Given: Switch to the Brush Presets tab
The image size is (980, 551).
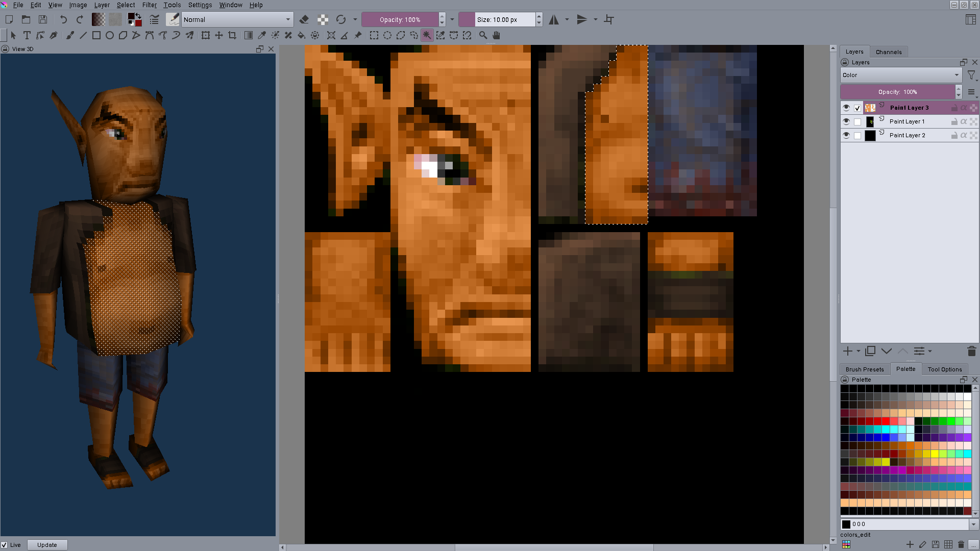Looking at the screenshot, I should point(865,369).
